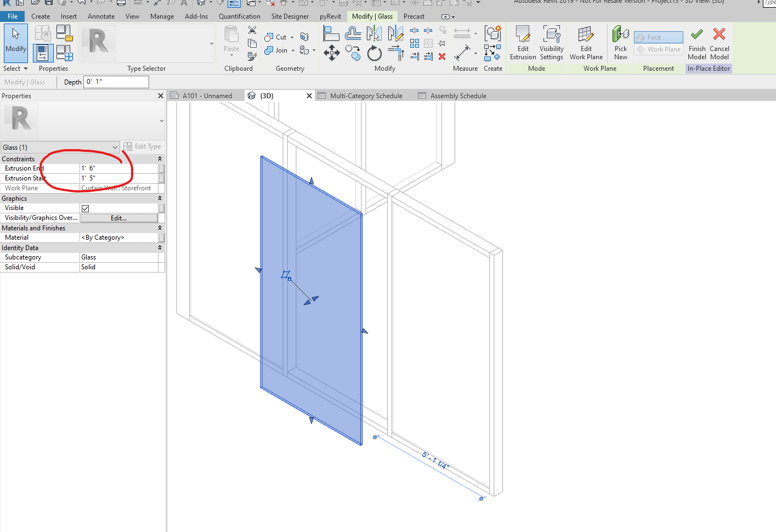
Task: Collapse the Identity Data section
Action: (160, 248)
